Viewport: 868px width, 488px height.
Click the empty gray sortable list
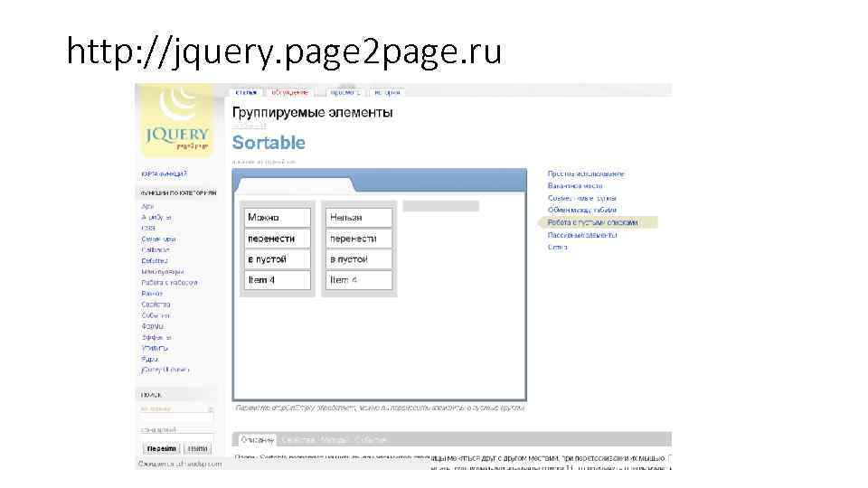(x=440, y=206)
